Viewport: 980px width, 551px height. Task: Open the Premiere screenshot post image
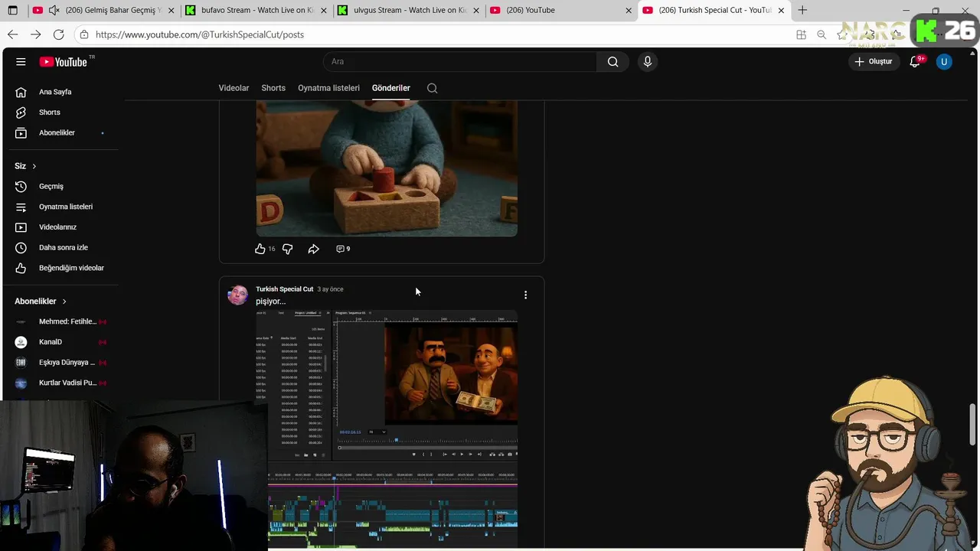click(387, 429)
